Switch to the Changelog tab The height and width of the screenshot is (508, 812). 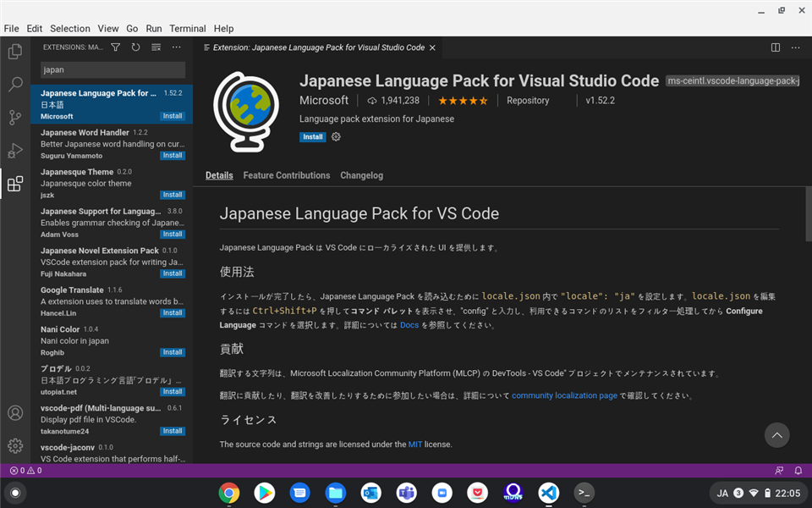361,175
